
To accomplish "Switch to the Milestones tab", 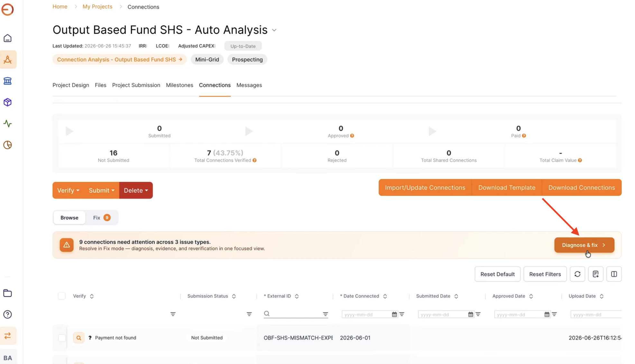I will point(179,85).
